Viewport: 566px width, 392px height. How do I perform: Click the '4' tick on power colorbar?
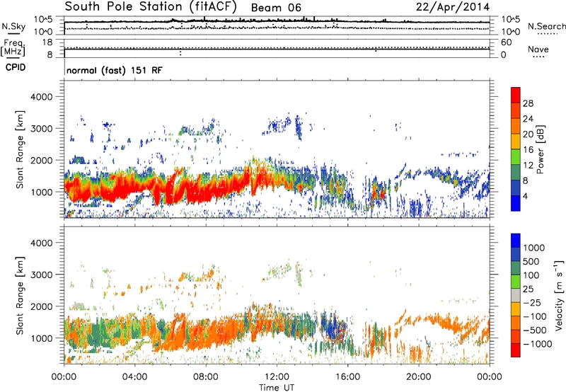(525, 196)
